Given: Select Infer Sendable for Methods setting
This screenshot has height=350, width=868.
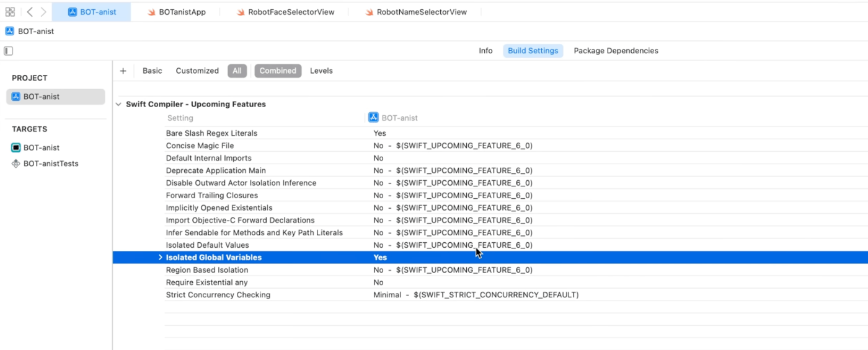Looking at the screenshot, I should 254,232.
